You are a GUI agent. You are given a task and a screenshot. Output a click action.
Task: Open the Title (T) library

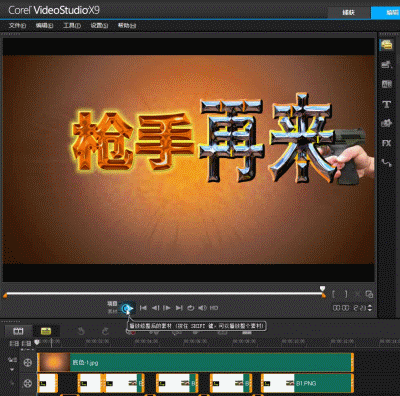pyautogui.click(x=386, y=104)
